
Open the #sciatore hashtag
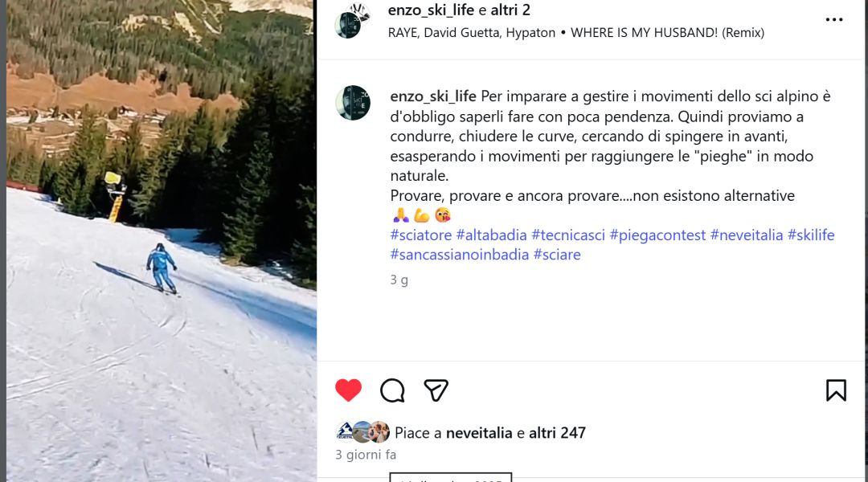pos(420,235)
